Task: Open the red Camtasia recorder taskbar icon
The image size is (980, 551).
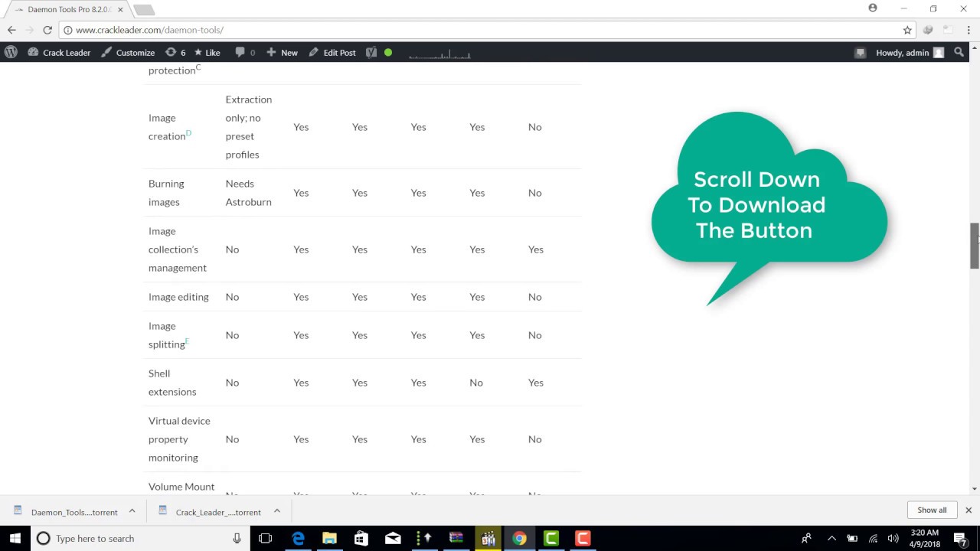Action: [x=583, y=539]
